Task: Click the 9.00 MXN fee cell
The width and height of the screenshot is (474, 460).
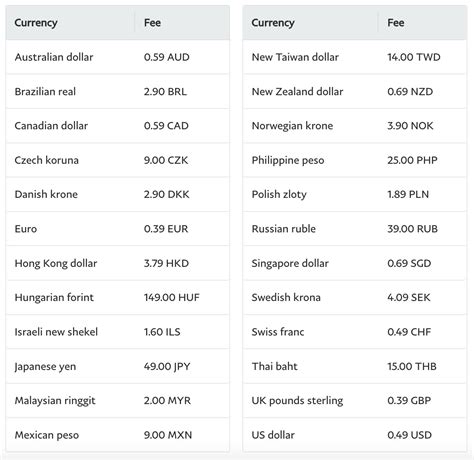Action: [168, 435]
